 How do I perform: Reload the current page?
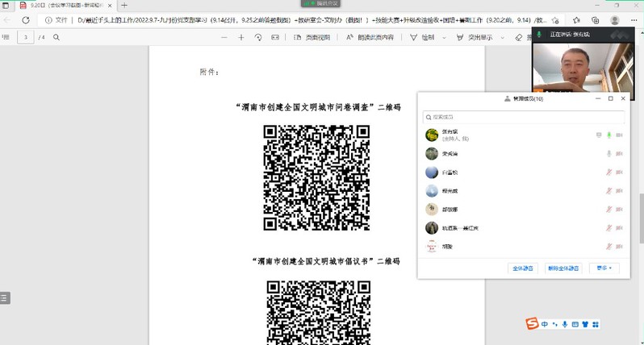[26, 20]
